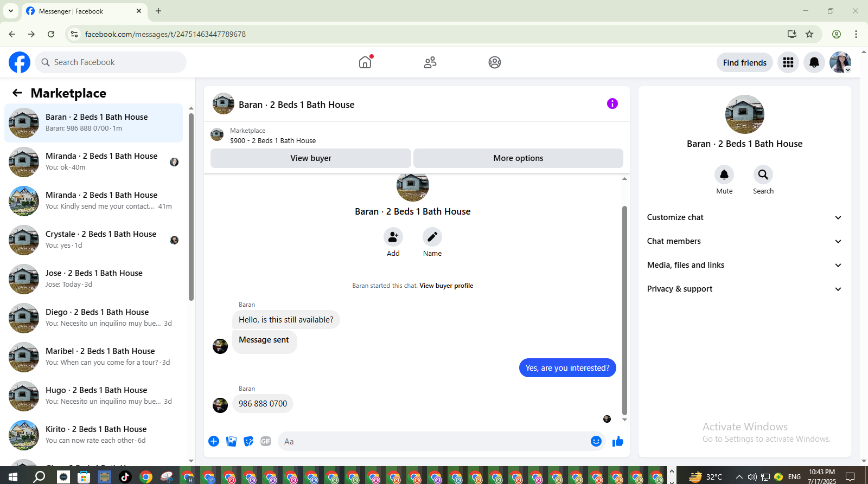This screenshot has height=484, width=868.
Task: Select the Messenger | Facebook browser tab
Action: (x=84, y=11)
